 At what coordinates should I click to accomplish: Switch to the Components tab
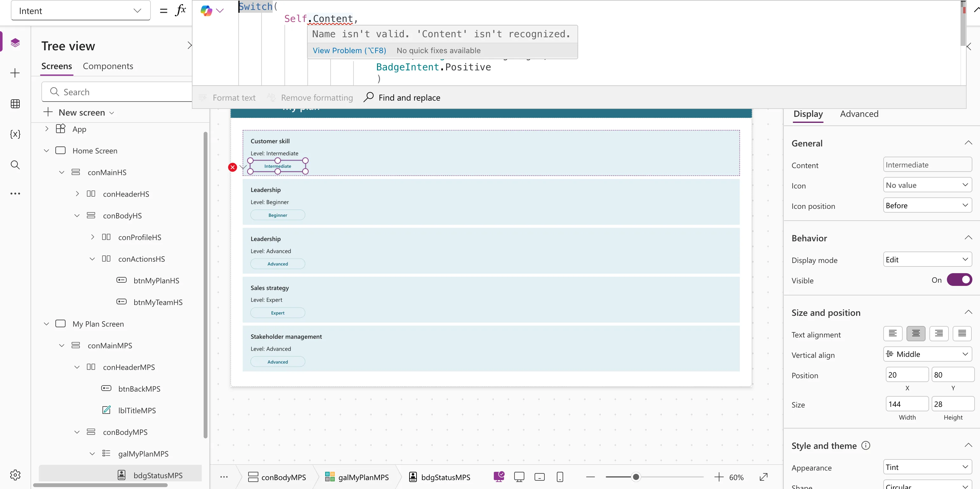click(x=108, y=66)
